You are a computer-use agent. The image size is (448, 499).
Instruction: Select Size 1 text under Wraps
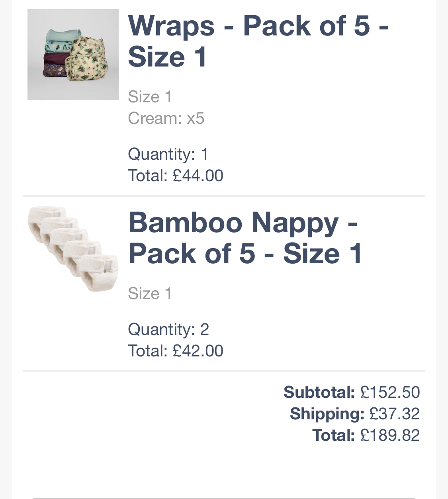click(x=150, y=97)
